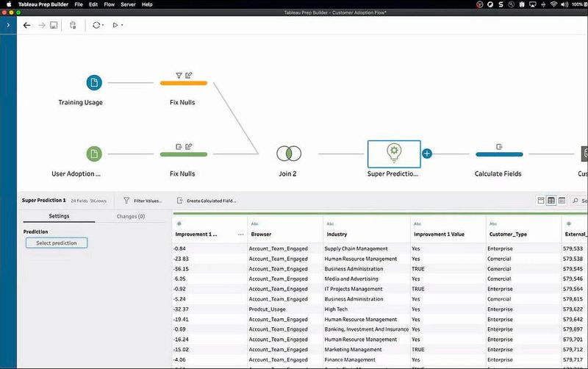Click the save flow icon
Image resolution: width=588 pixels, height=369 pixels.
click(x=54, y=25)
